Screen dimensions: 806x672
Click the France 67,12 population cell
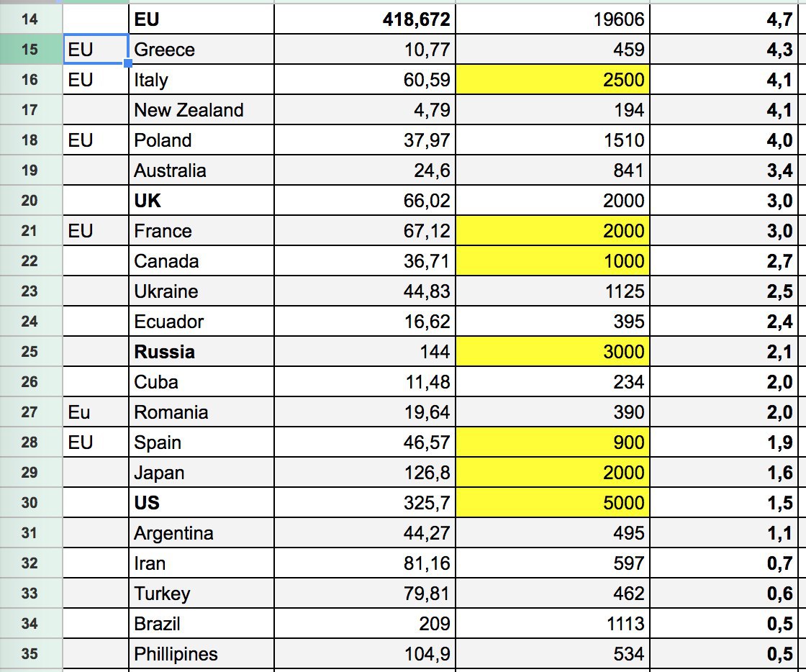pyautogui.click(x=365, y=231)
